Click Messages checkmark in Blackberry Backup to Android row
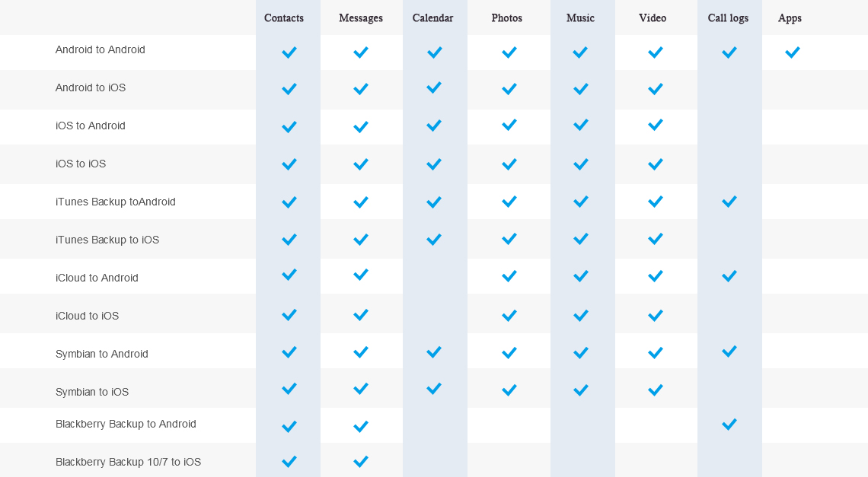Image resolution: width=868 pixels, height=477 pixels. coord(361,427)
